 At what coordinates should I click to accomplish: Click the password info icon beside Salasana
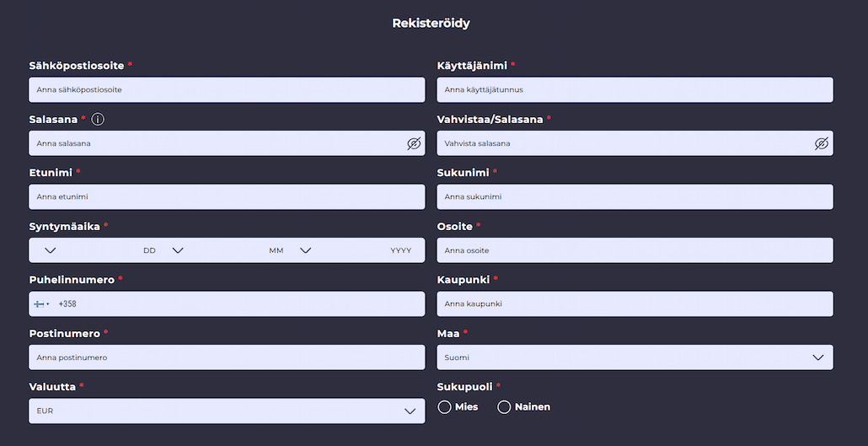[x=98, y=119]
